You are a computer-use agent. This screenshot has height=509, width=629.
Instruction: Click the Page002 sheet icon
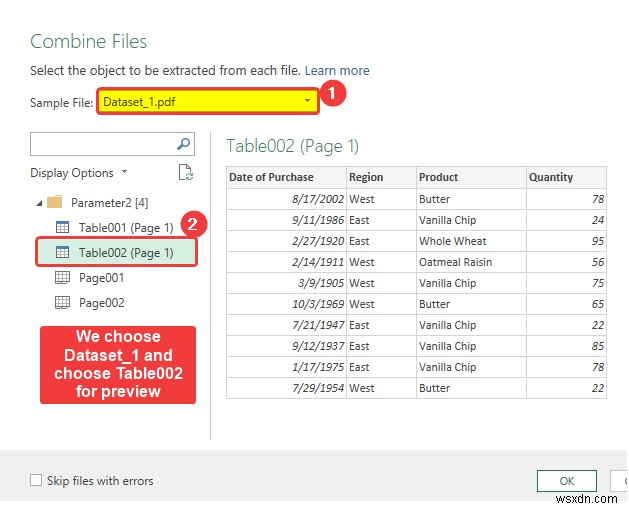click(62, 302)
